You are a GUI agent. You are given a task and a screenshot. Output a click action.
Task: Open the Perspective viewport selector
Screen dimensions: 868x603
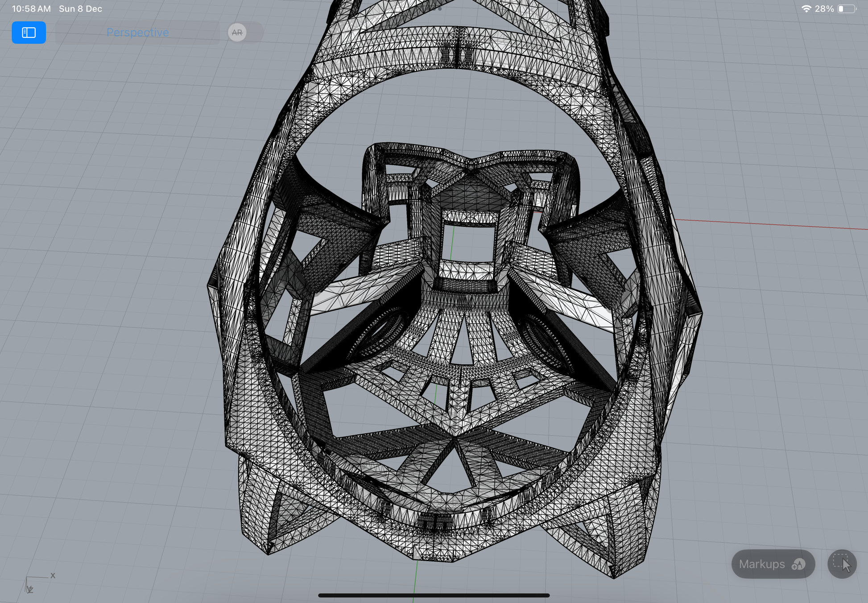pos(137,33)
